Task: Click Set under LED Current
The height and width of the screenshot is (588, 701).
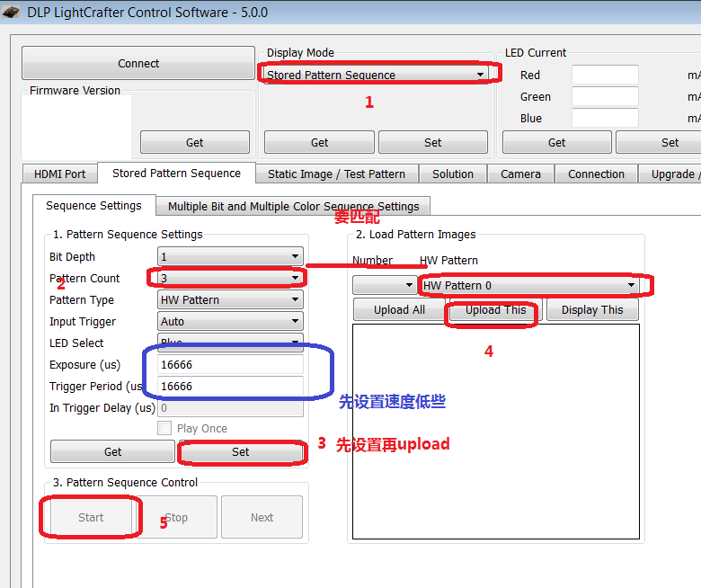Action: tap(659, 142)
